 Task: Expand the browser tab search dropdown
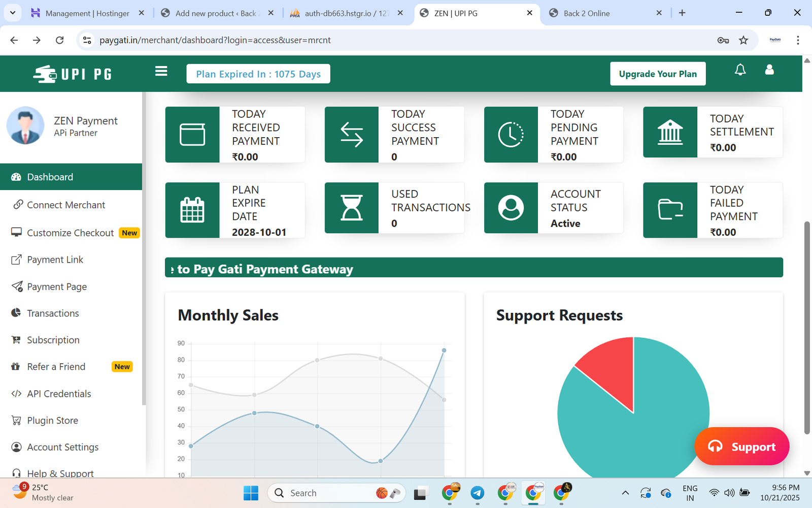[x=12, y=13]
